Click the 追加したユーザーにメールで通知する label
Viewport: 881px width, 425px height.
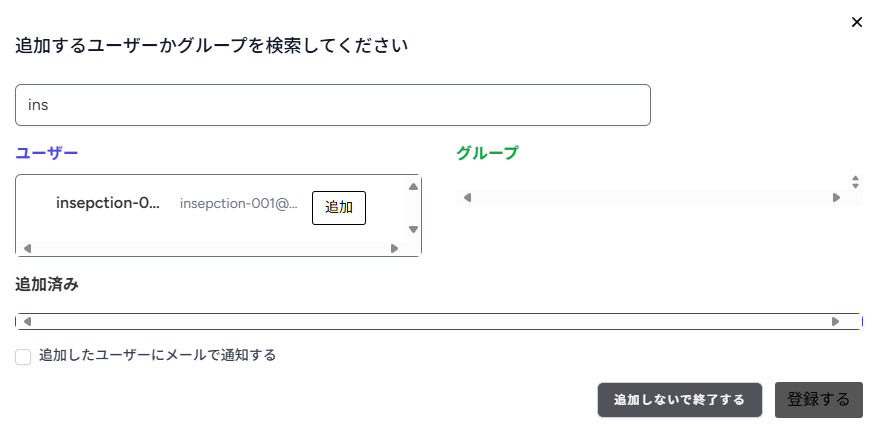(x=157, y=355)
